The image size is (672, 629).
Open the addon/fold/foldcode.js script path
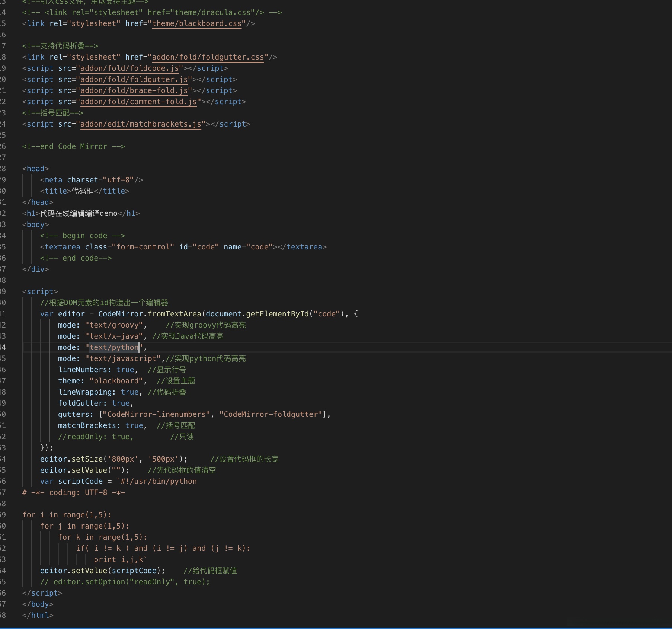pyautogui.click(x=129, y=68)
